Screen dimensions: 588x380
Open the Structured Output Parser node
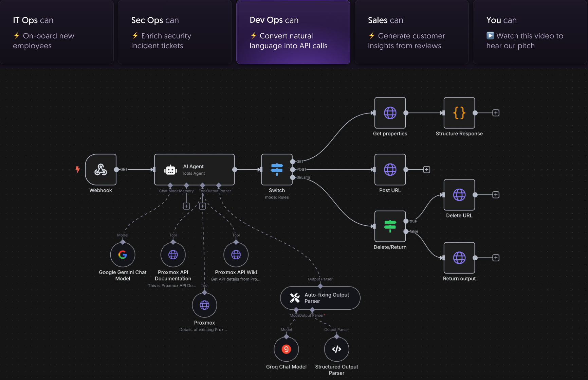(x=337, y=349)
